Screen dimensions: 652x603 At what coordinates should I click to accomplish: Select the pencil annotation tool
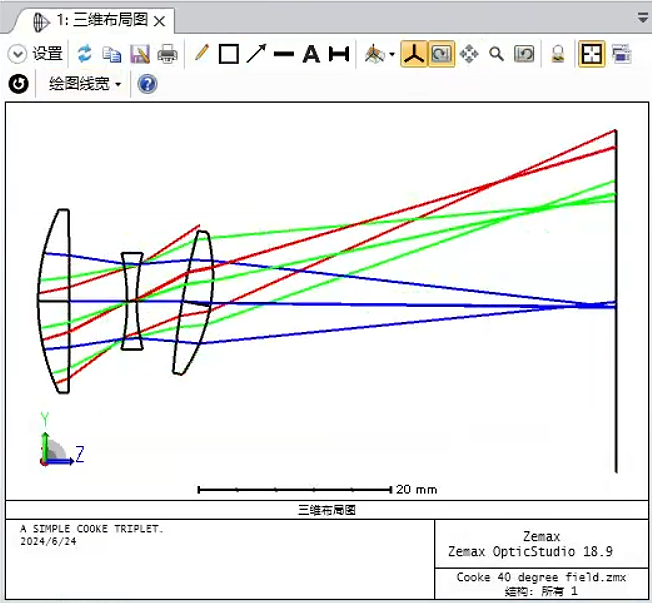[201, 54]
